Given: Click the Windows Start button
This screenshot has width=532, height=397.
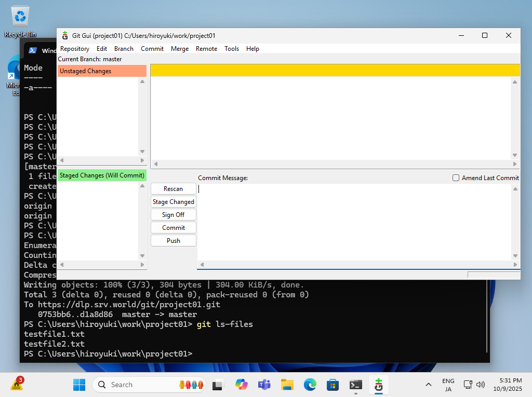Looking at the screenshot, I should point(79,385).
